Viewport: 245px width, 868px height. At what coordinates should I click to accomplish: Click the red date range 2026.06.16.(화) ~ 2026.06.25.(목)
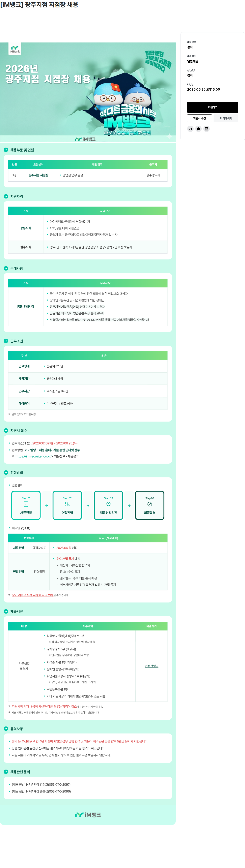(55, 443)
